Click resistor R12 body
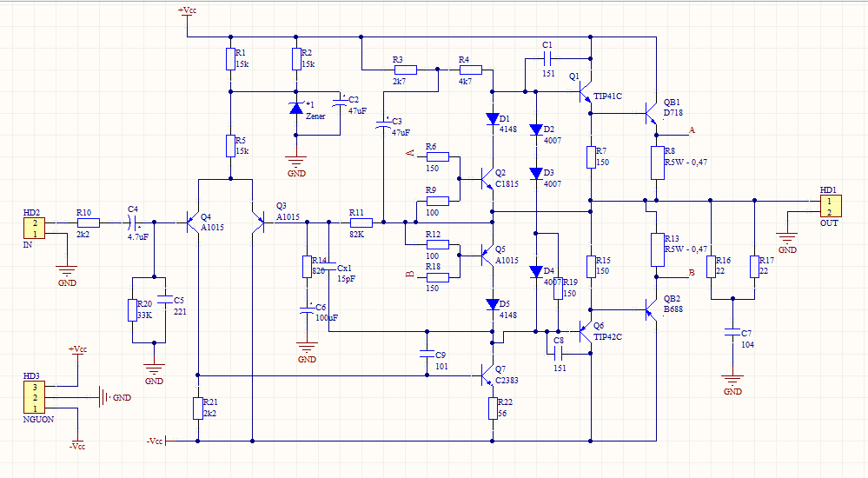Image resolution: width=868 pixels, height=478 pixels. [x=438, y=244]
